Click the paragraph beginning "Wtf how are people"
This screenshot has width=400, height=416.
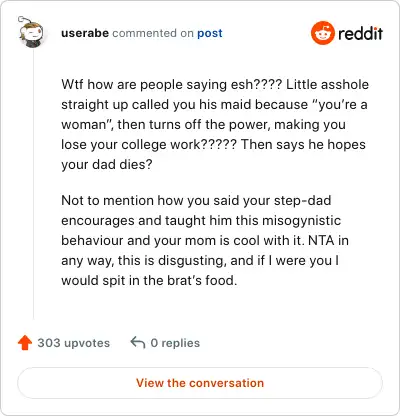click(215, 124)
